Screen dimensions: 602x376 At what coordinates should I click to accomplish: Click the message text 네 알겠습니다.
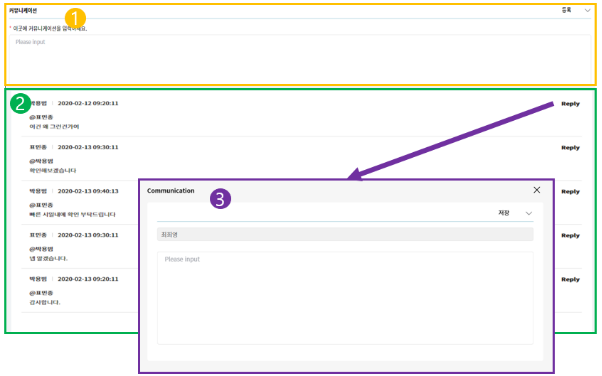click(x=48, y=258)
